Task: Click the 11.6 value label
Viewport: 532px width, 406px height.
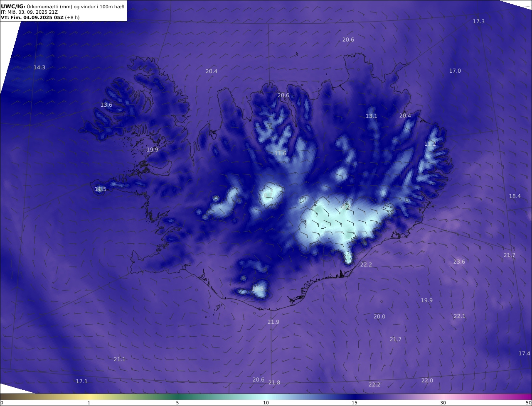Action: click(281, 154)
